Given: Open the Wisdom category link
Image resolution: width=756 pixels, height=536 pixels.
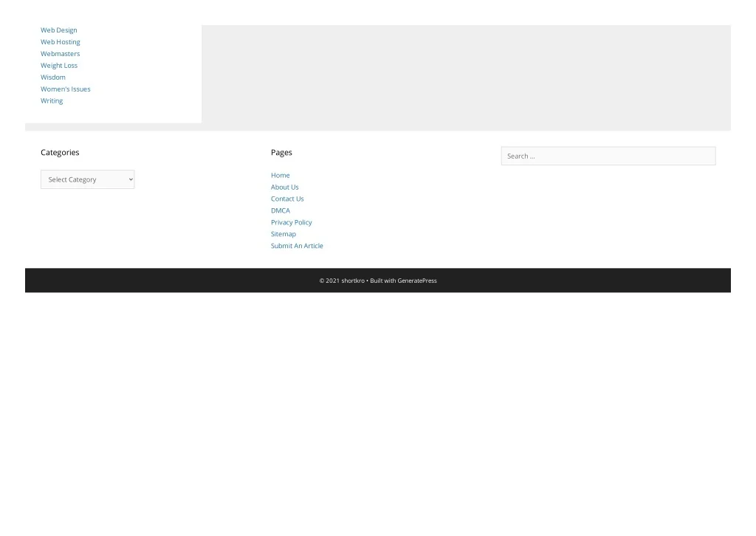Looking at the screenshot, I should pos(52,78).
